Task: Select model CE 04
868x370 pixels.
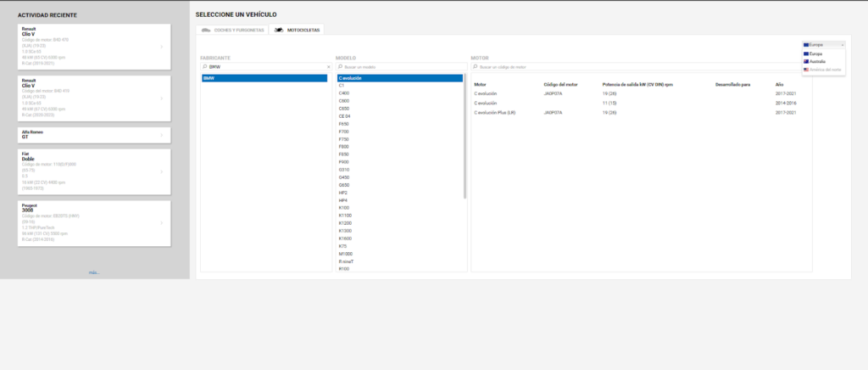Action: pos(400,116)
